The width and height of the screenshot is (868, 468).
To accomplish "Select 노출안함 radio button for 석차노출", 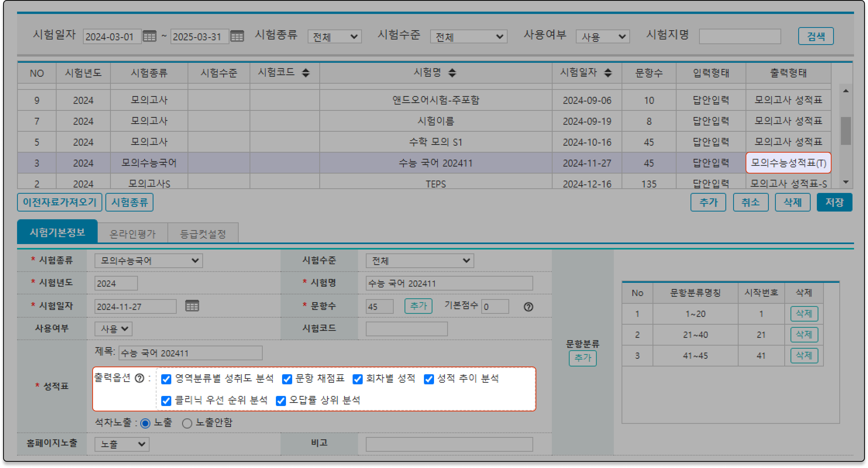I will [187, 423].
